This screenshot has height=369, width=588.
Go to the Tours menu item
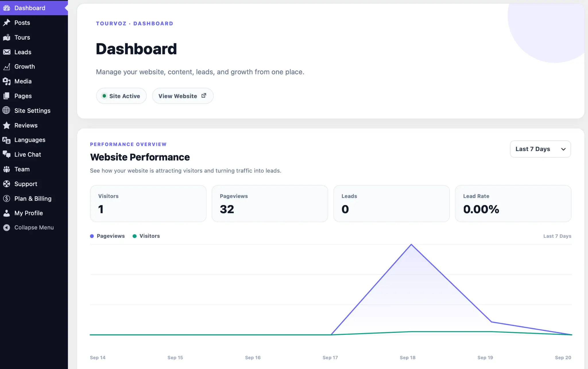pos(34,37)
